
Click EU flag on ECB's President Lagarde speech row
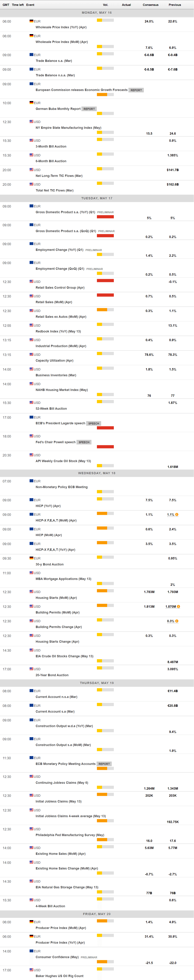[x=32, y=417]
